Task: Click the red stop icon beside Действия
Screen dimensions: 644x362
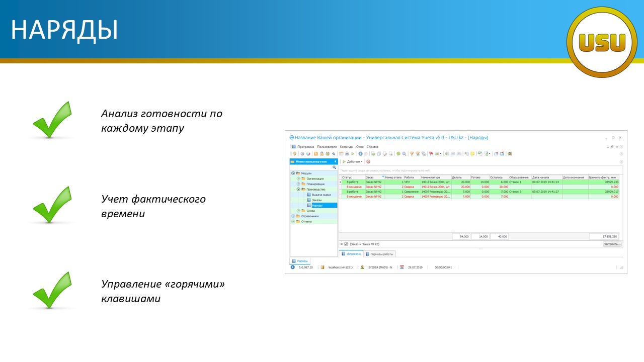Action: point(368,161)
